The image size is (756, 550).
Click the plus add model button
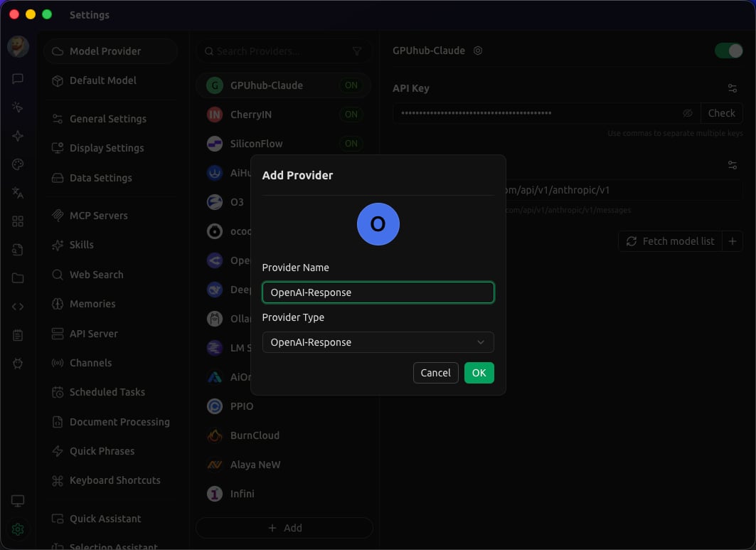click(x=733, y=241)
